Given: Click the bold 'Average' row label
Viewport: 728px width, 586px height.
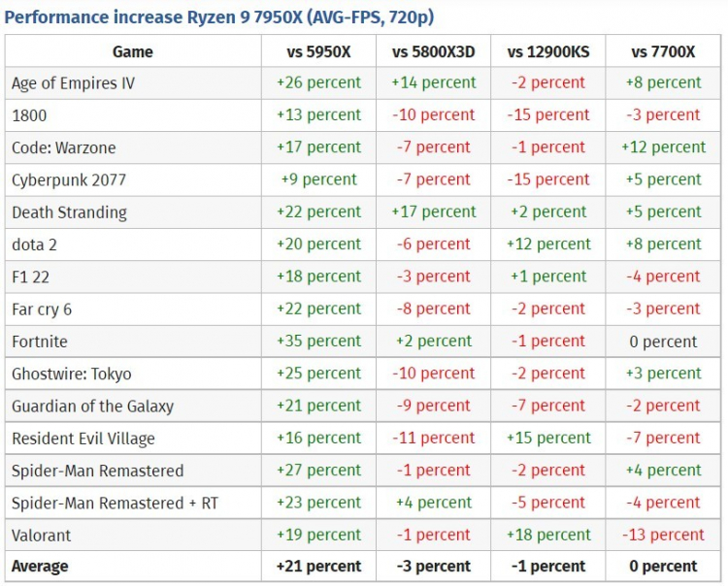Looking at the screenshot, I should [x=41, y=567].
